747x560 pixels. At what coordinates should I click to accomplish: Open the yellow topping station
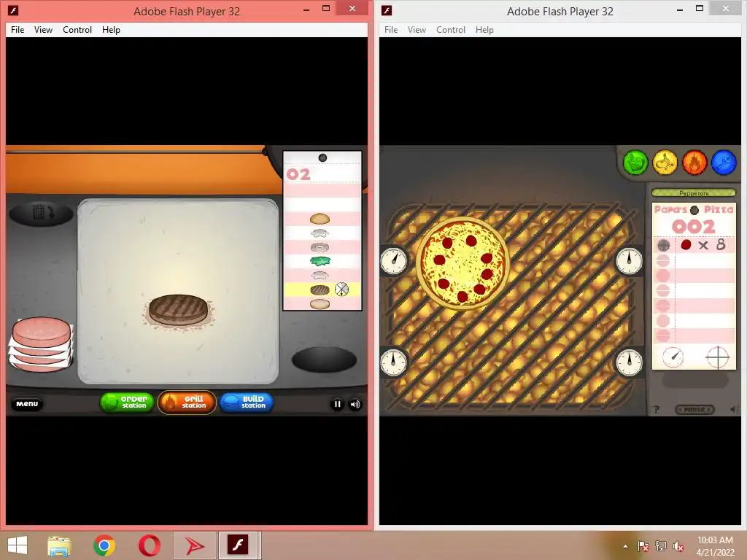tap(665, 163)
